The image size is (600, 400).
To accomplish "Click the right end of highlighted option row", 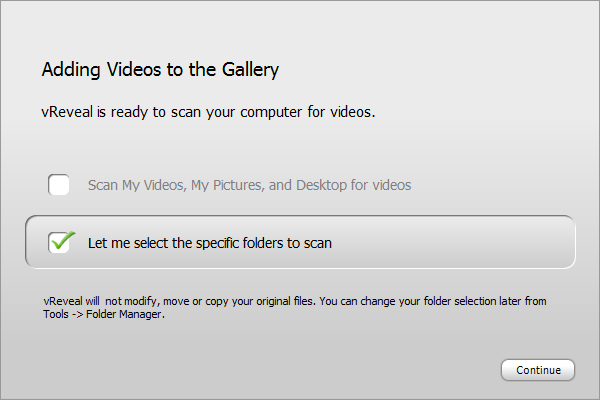I will click(x=550, y=242).
